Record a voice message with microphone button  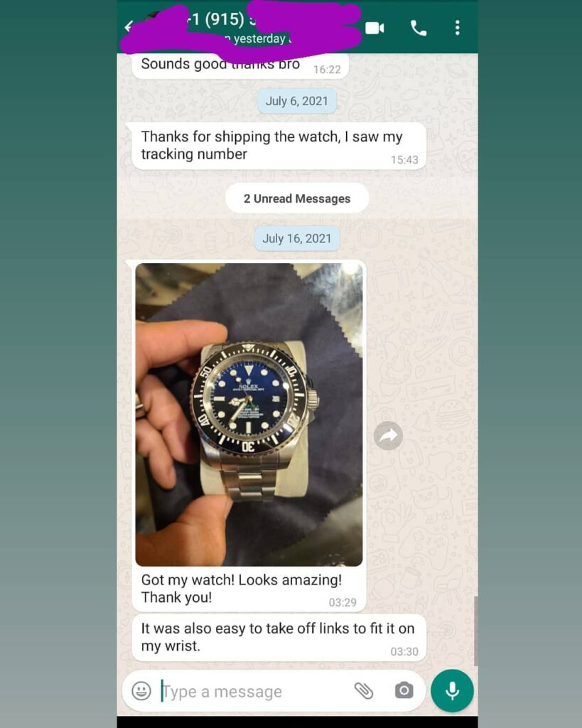click(x=452, y=691)
